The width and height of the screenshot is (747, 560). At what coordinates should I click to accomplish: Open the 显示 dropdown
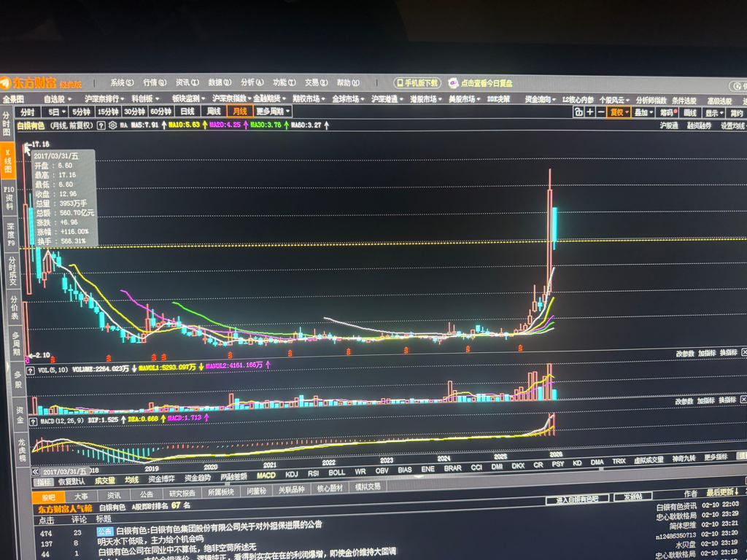[x=714, y=113]
